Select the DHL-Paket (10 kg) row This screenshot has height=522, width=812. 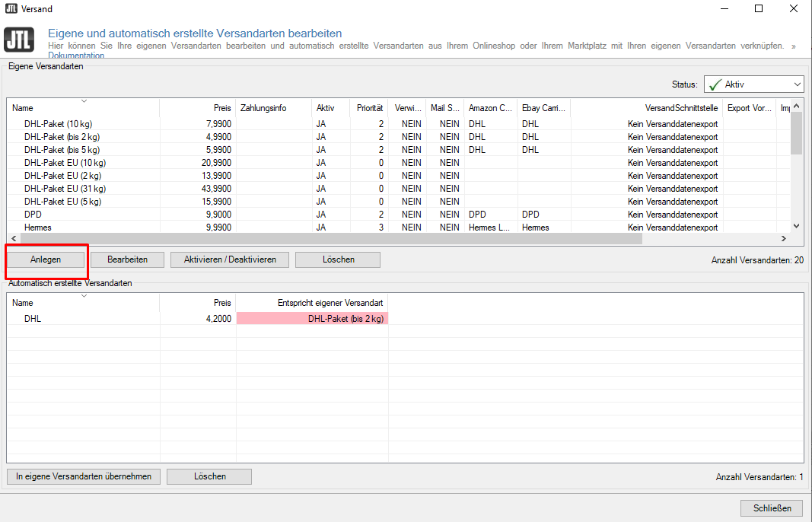click(x=399, y=124)
